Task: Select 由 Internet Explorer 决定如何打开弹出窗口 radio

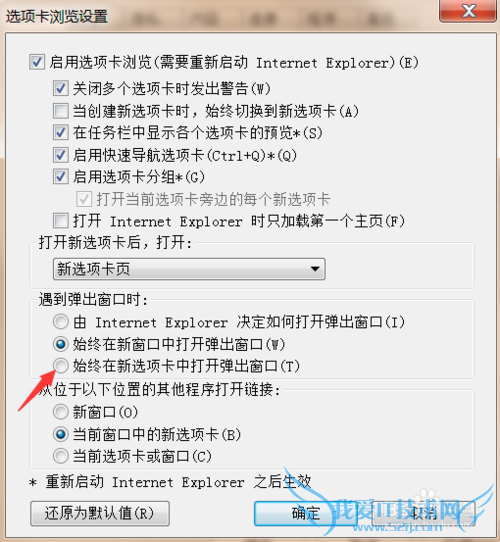Action: [61, 322]
